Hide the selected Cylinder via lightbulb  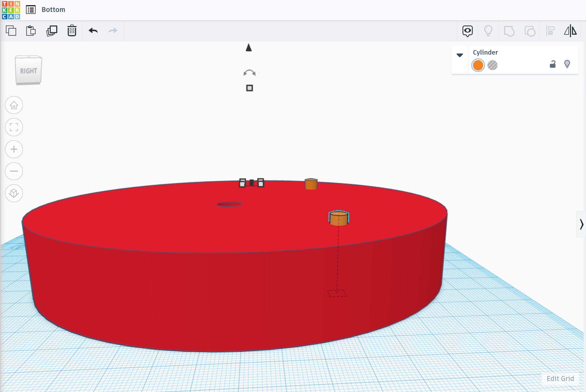[567, 64]
